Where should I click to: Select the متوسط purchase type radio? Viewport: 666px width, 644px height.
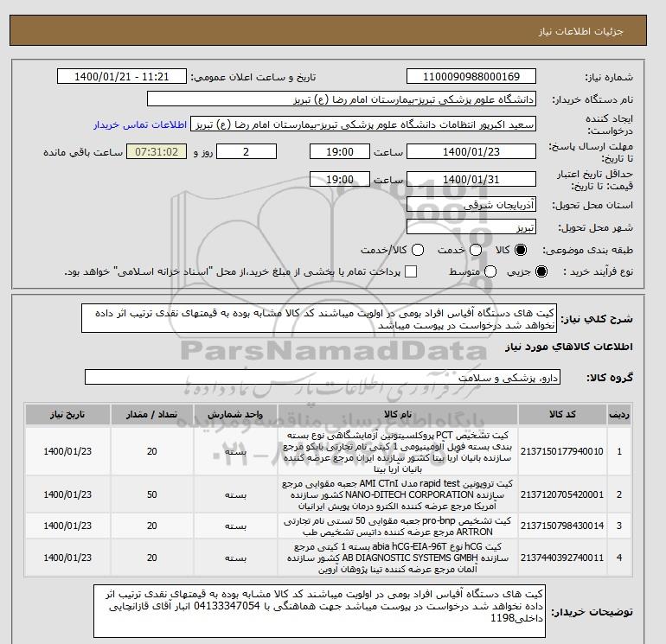490,271
